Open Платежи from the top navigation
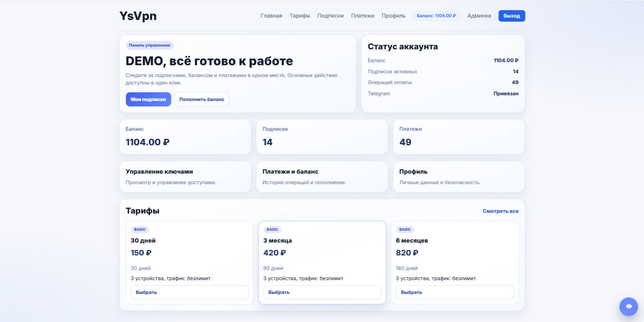 (x=362, y=16)
